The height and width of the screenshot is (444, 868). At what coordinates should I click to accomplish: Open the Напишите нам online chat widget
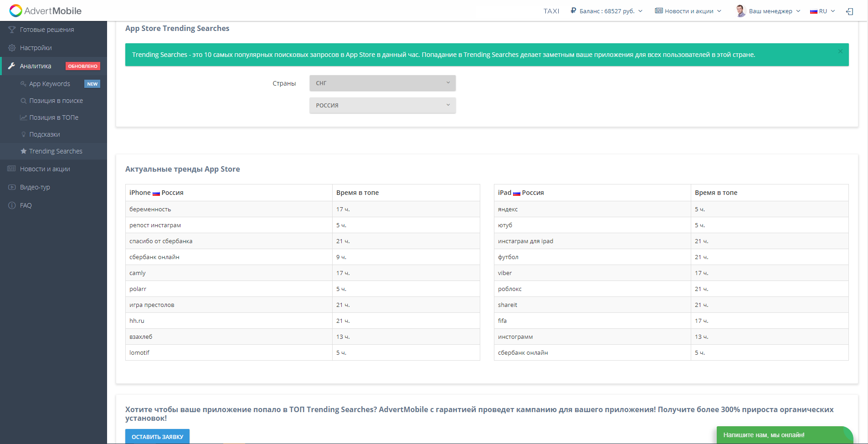click(x=785, y=435)
